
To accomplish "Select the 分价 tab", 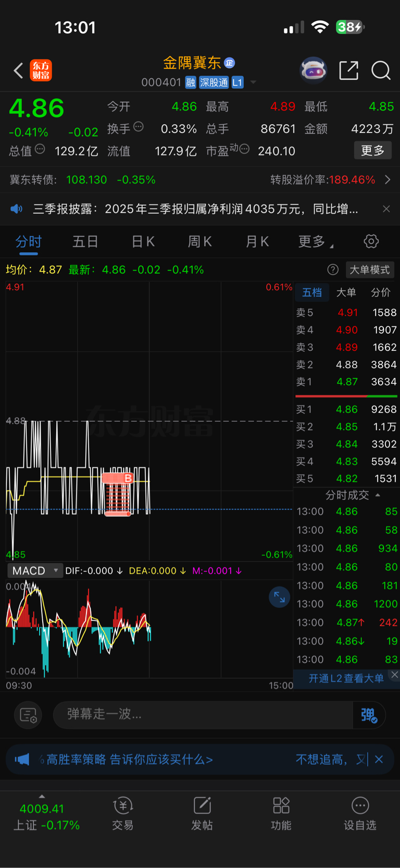I will click(380, 292).
